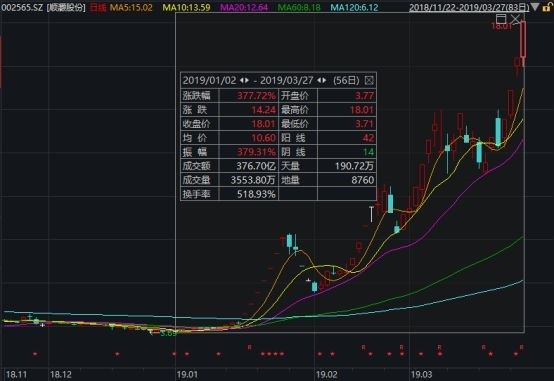The height and width of the screenshot is (381, 554).
Task: Select the 2019/01/02 start date text
Action: (210, 80)
